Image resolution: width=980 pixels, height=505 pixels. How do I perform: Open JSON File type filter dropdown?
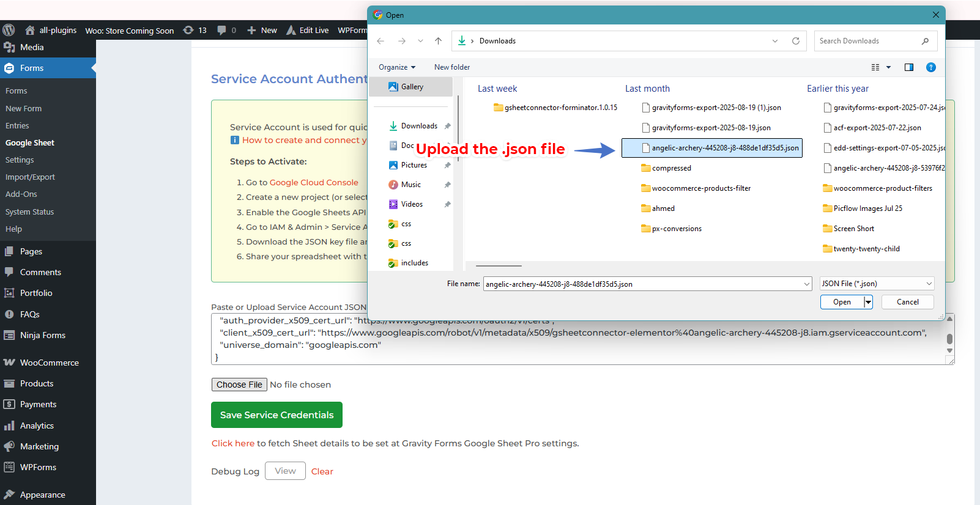coord(877,284)
